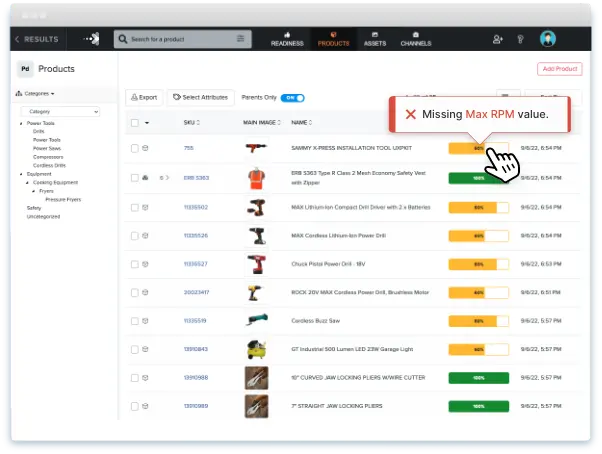This screenshot has height=454, width=602.
Task: Open the Category dropdown
Action: (x=61, y=111)
